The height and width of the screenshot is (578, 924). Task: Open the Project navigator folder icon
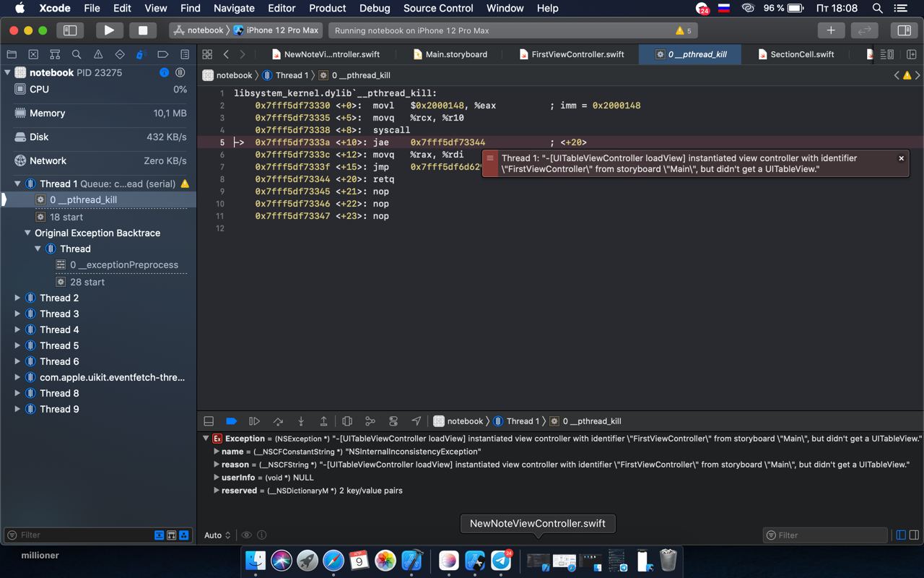tap(12, 54)
